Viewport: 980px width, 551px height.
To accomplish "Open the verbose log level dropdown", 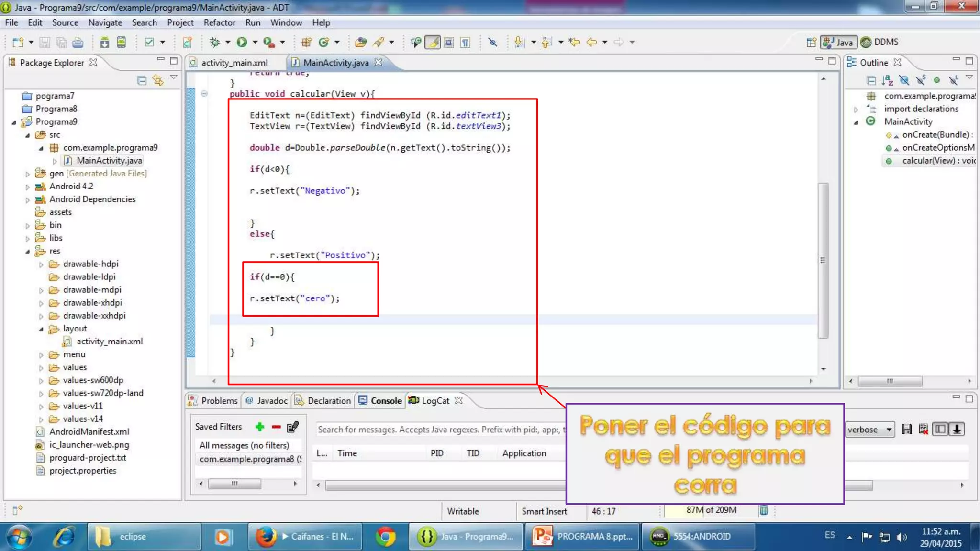I will pyautogui.click(x=869, y=429).
